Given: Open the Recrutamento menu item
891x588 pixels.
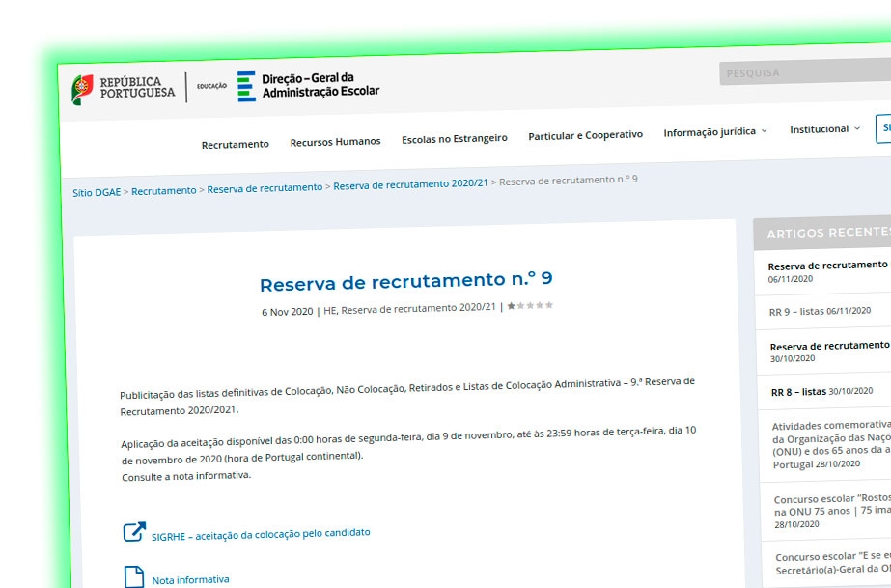Looking at the screenshot, I should 235,143.
